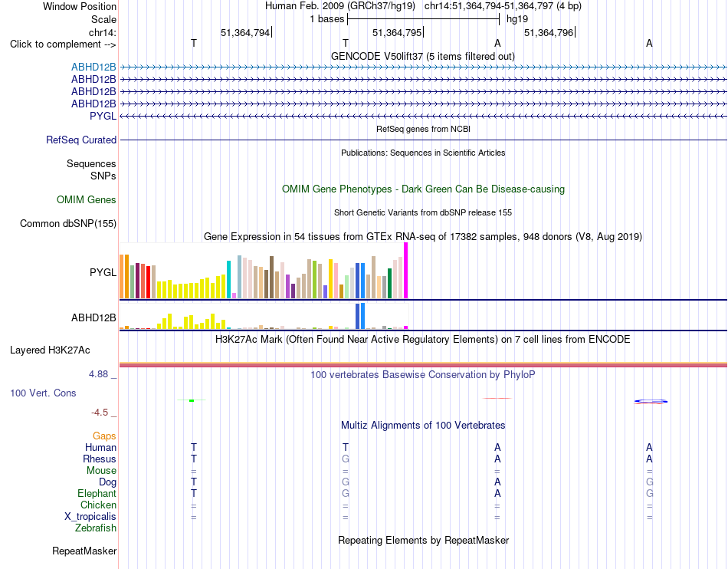The image size is (728, 569).
Task: Click the Dog species label
Action: click(107, 482)
